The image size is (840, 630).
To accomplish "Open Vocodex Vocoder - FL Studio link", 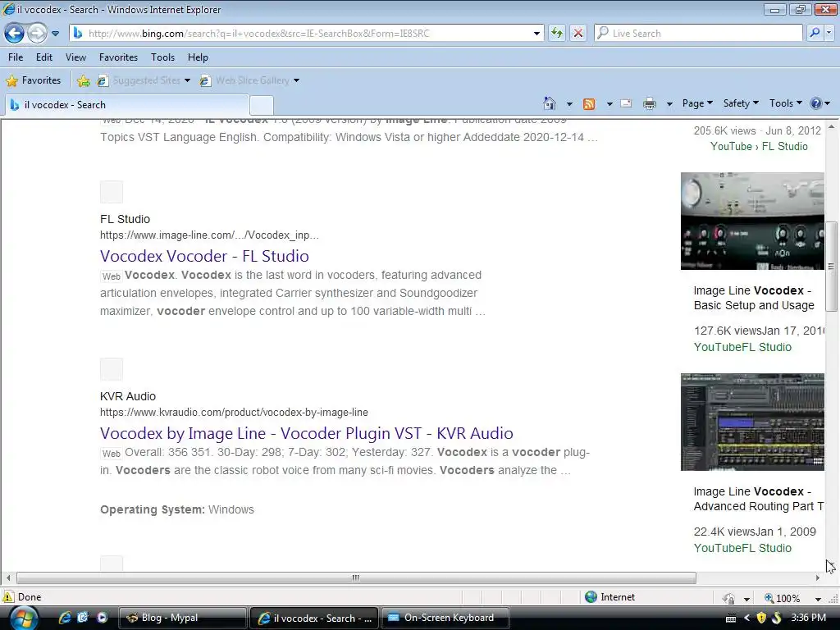I will point(204,256).
